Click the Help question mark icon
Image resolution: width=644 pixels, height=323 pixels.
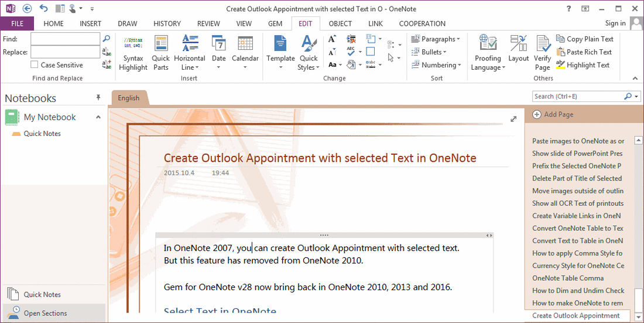569,9
